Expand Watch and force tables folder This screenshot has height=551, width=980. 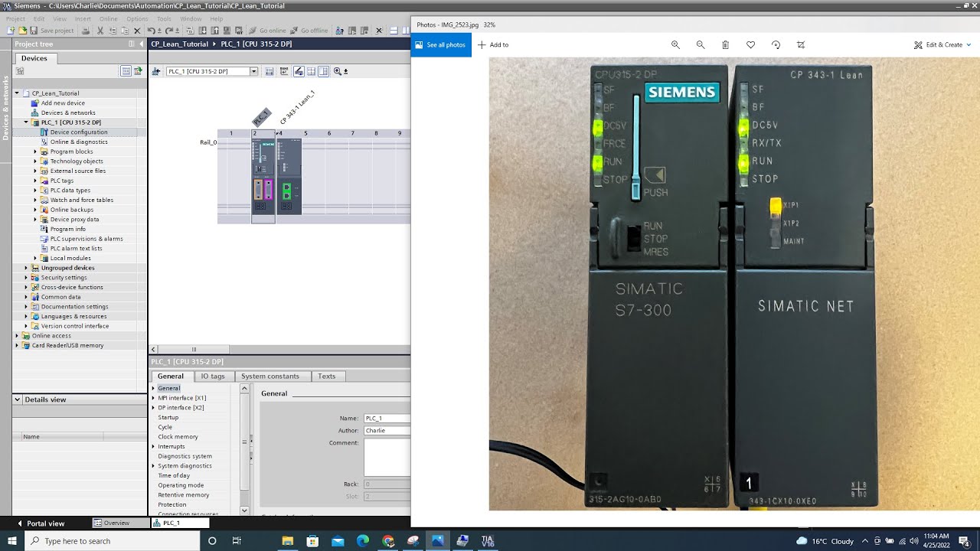coord(35,200)
